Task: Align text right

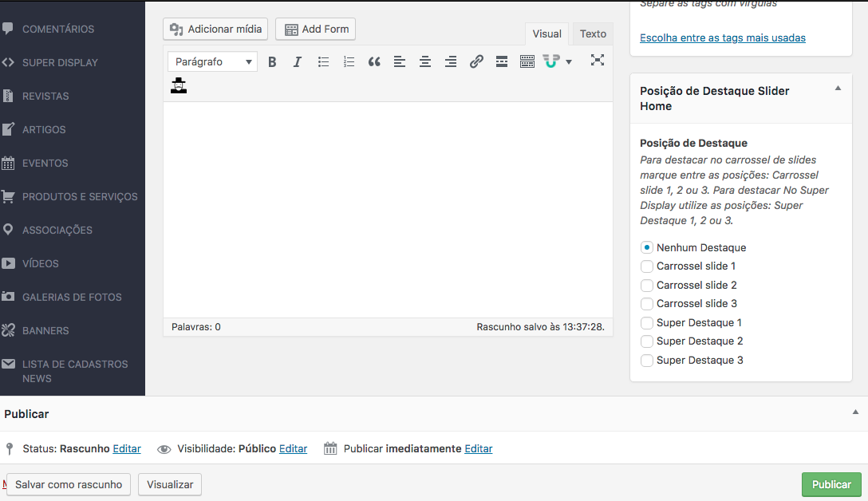Action: coord(451,61)
